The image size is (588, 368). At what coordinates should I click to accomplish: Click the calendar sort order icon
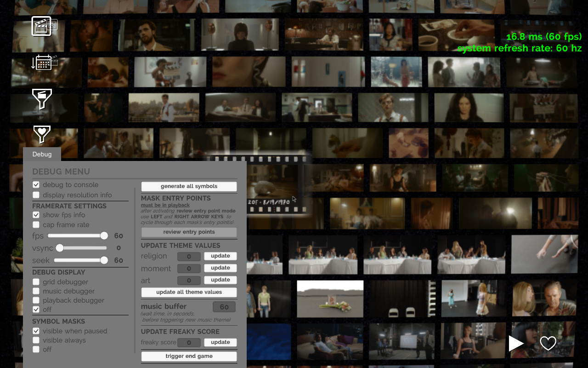click(x=44, y=62)
